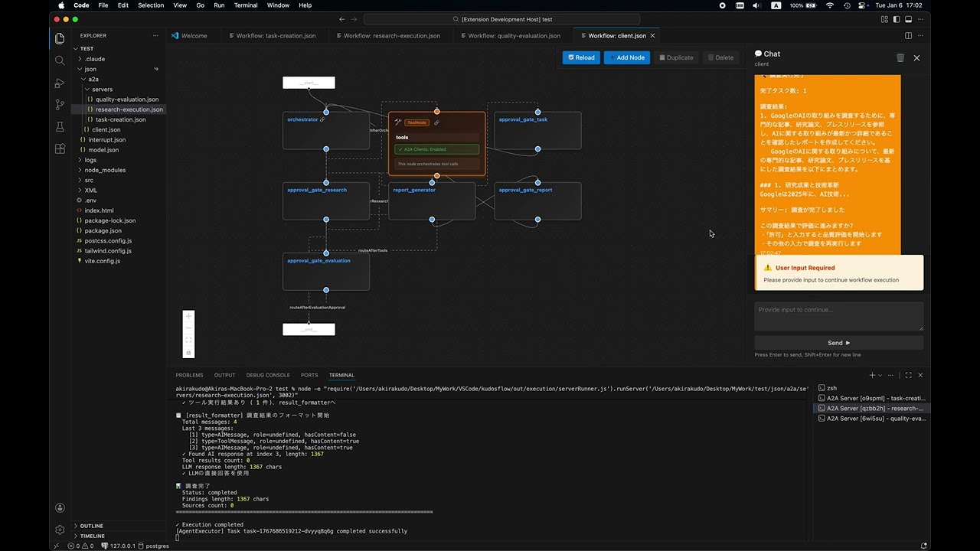Image resolution: width=980 pixels, height=551 pixels.
Task: Open Explorer views and more actions
Action: [x=155, y=36]
